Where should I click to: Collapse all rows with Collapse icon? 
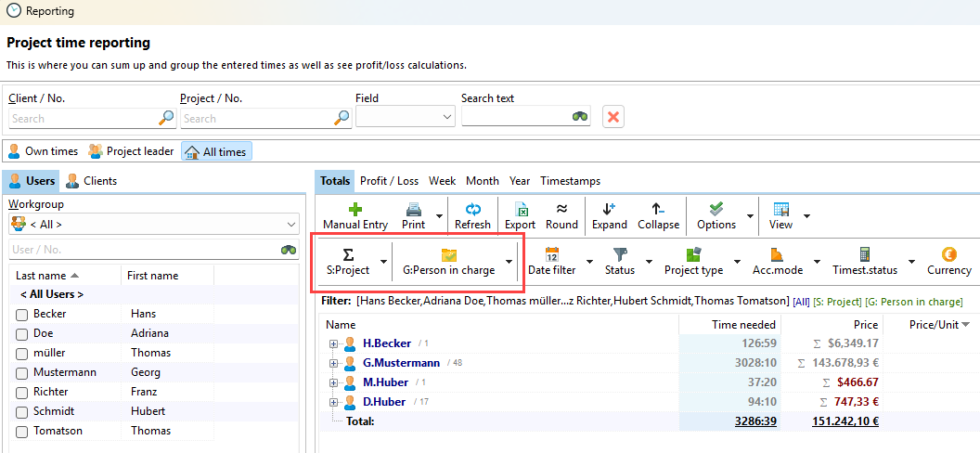click(658, 210)
